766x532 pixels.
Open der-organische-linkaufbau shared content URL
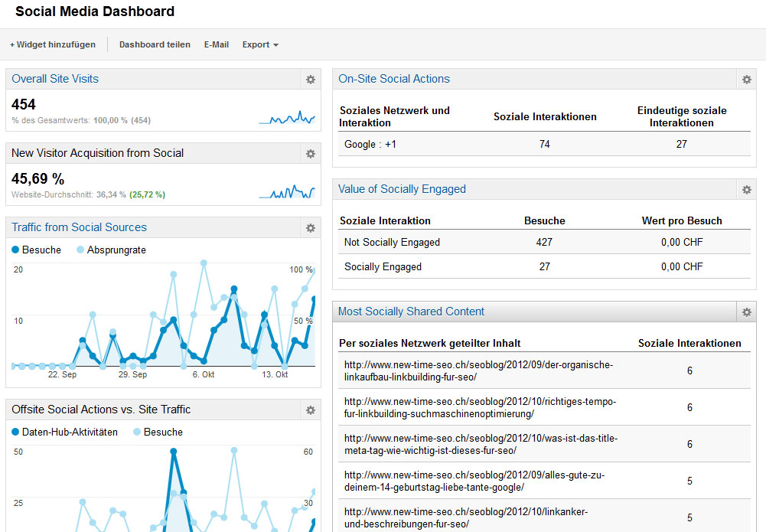(x=478, y=370)
